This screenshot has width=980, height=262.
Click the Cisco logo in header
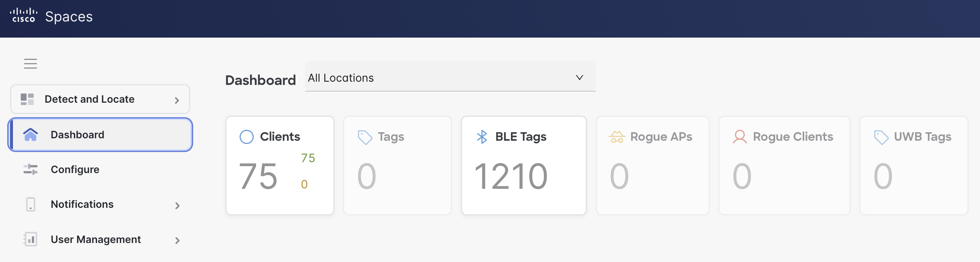click(23, 16)
